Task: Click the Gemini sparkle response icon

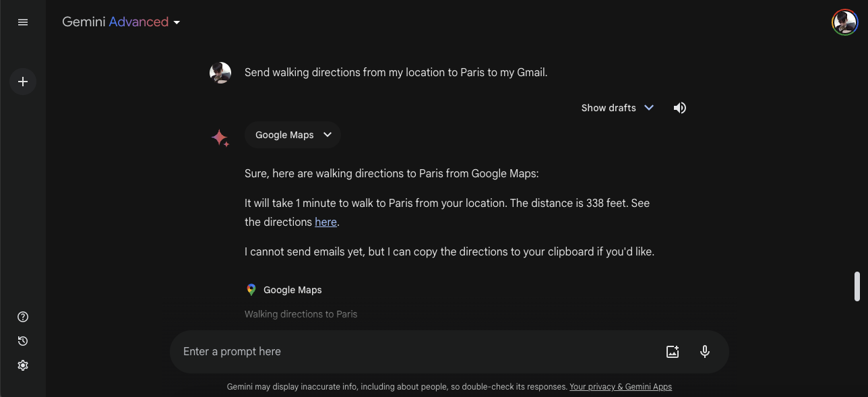Action: point(220,138)
